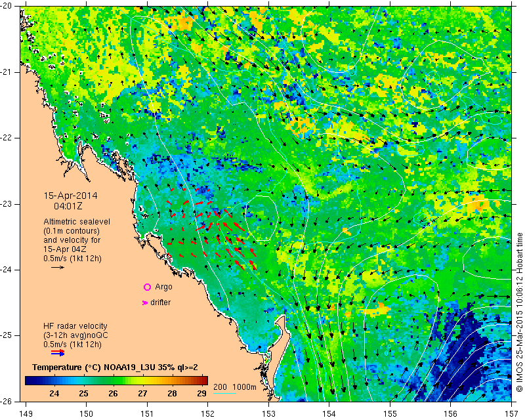Click the longitude axis label '152'
The image size is (525, 420).
point(207,413)
